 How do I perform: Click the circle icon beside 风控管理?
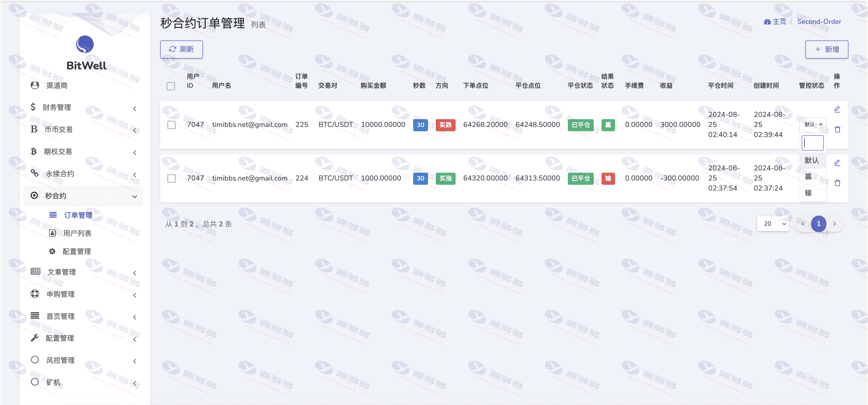(x=35, y=360)
